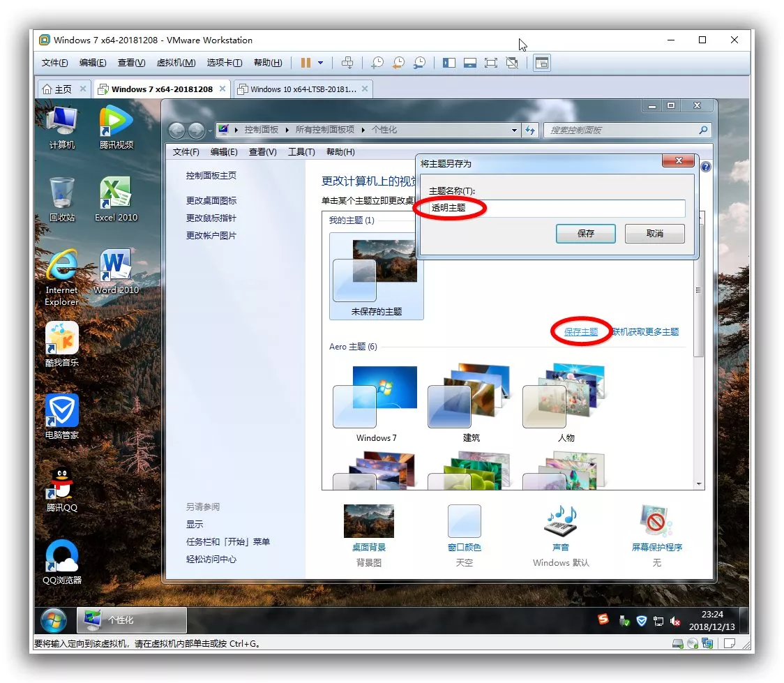Screen dimensions: 784x683
Task: Open VMware 文件(F) menu
Action: point(54,63)
